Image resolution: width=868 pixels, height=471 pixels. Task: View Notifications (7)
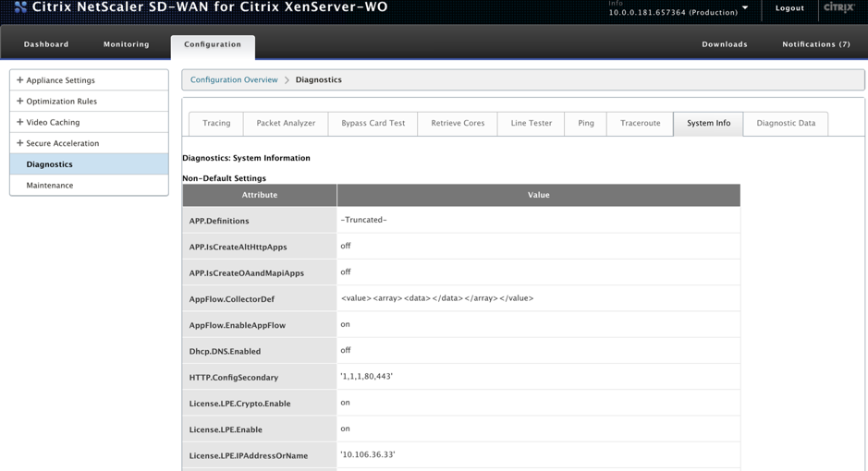[816, 44]
